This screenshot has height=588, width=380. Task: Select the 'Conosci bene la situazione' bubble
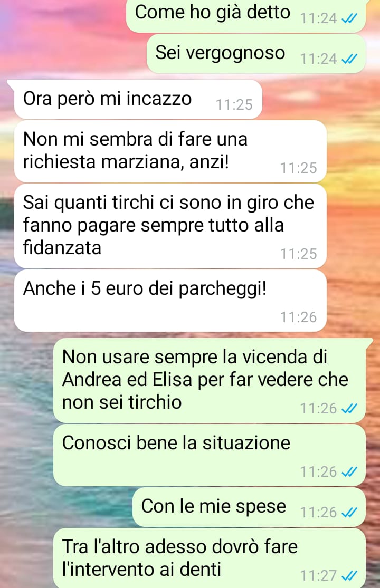pyautogui.click(x=210, y=455)
